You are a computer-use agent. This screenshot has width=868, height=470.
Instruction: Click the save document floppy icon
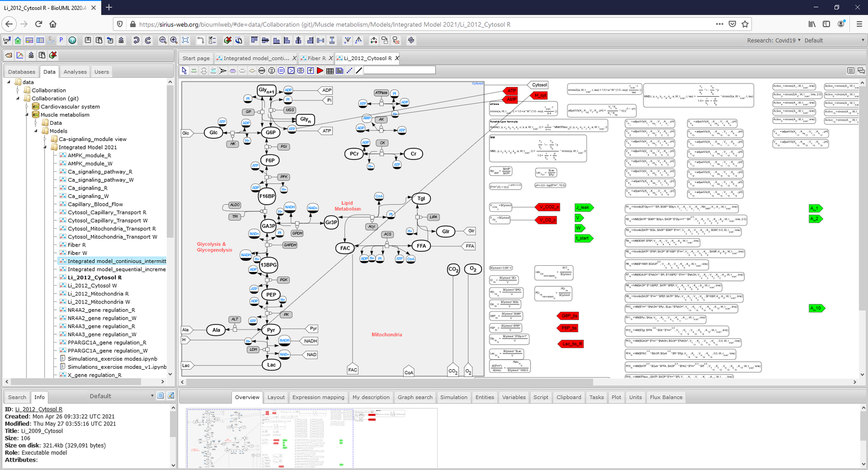[x=88, y=40]
